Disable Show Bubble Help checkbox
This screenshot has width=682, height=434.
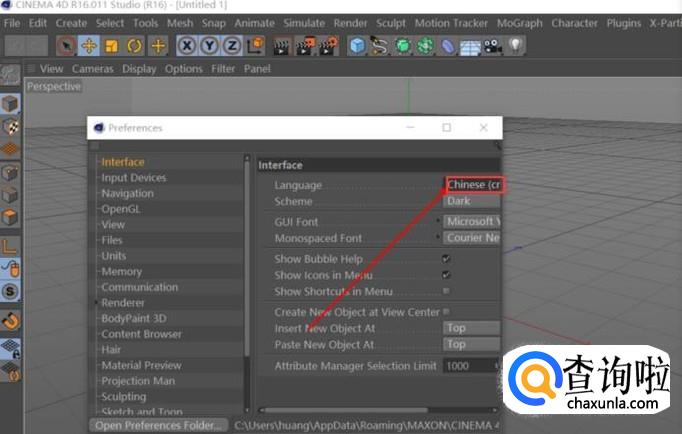tap(446, 259)
